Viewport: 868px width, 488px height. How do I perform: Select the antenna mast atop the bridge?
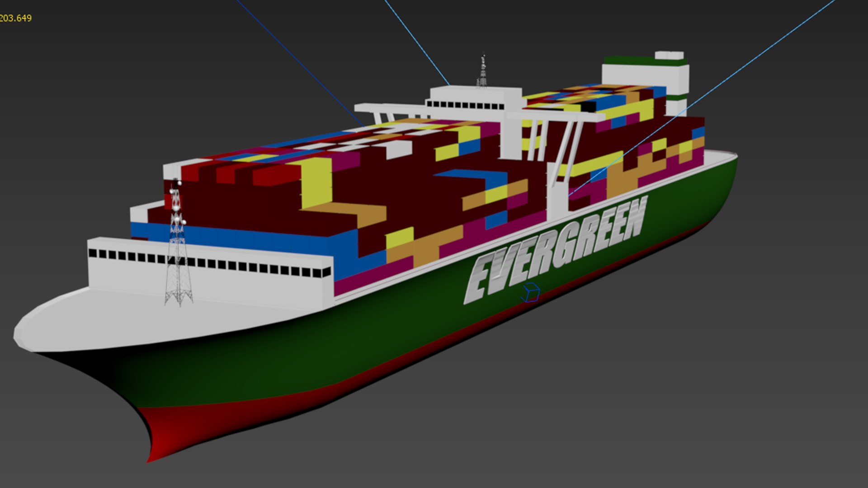pyautogui.click(x=482, y=70)
